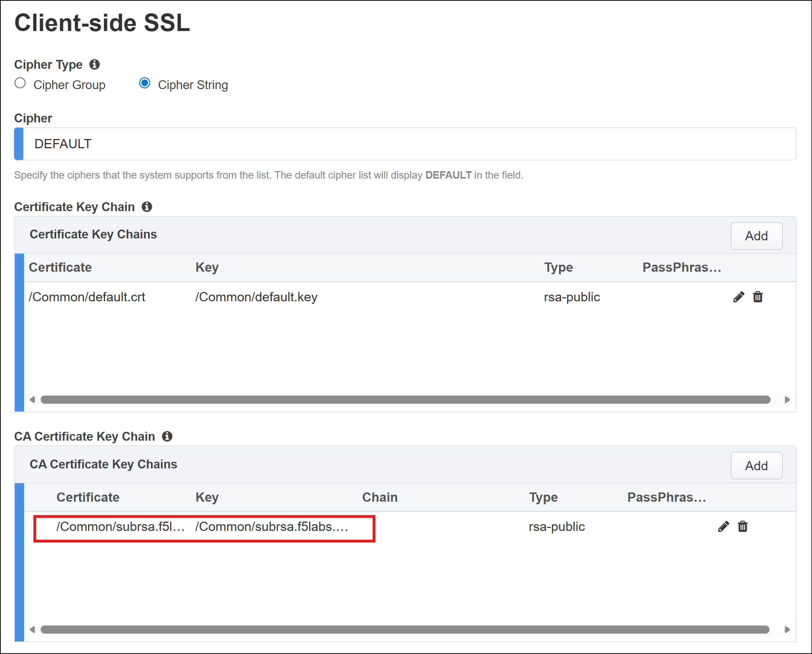This screenshot has width=812, height=654.
Task: Click PassPhras… column header in CA Certificate table
Action: [x=667, y=497]
